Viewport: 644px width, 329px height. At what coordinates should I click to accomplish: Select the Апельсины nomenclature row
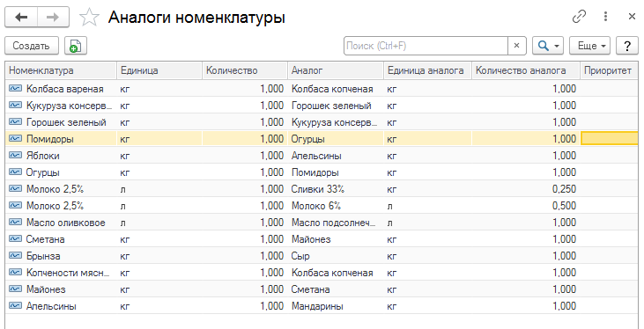pos(322,306)
